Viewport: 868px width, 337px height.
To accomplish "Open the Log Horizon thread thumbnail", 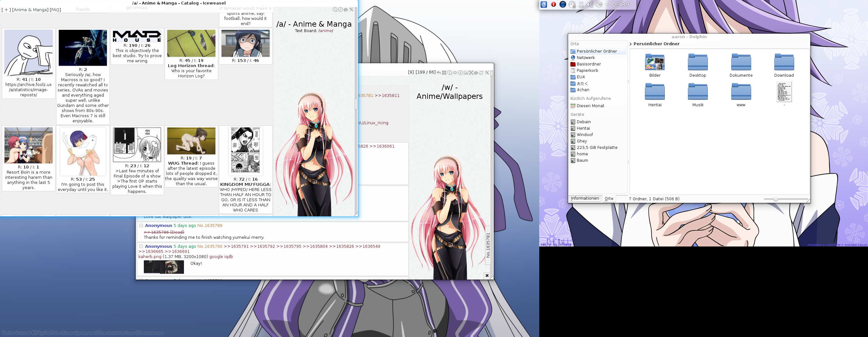I will click(191, 43).
